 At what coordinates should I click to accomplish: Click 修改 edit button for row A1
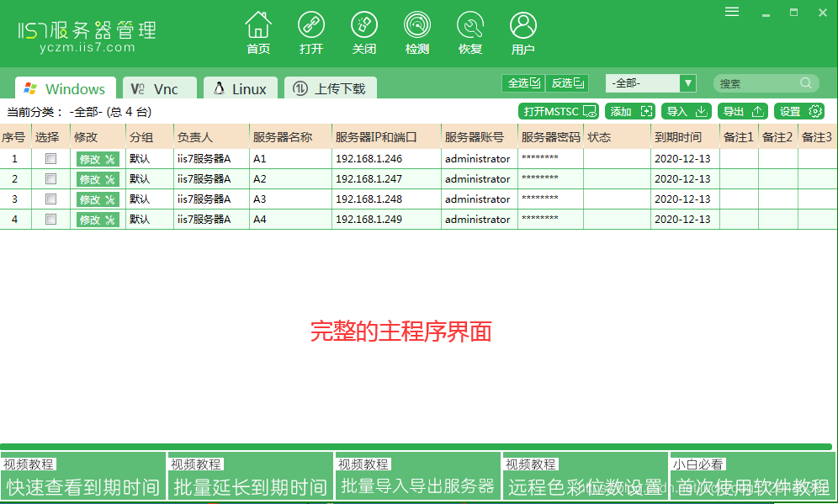(x=98, y=159)
